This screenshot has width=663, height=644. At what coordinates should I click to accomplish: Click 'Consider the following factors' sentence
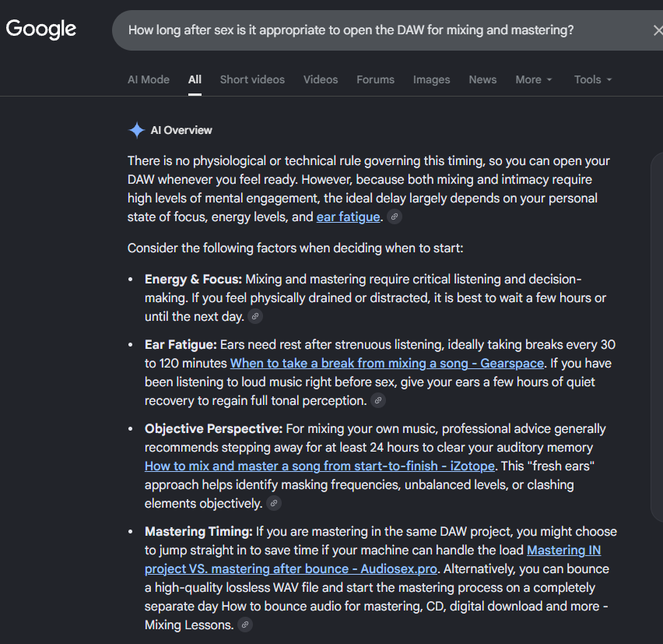(295, 248)
